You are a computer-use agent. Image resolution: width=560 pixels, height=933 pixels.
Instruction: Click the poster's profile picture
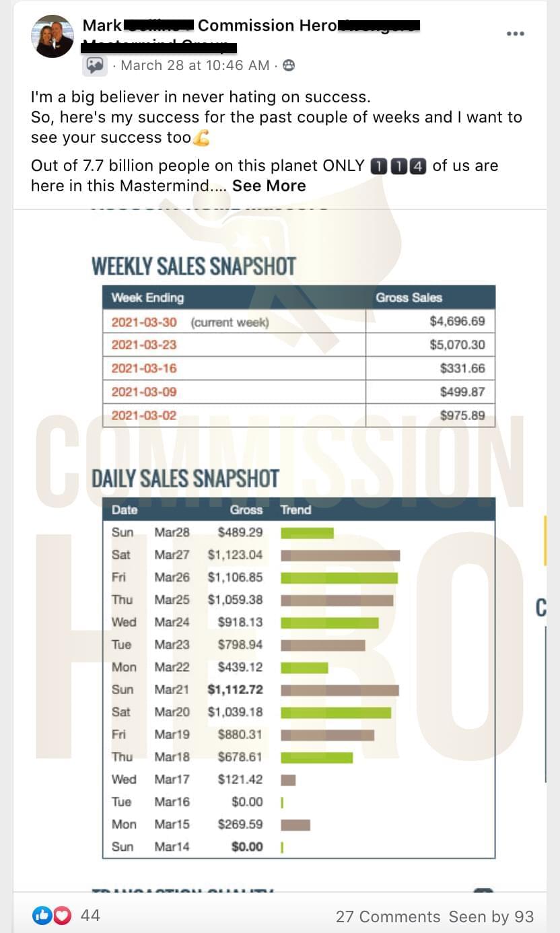[x=53, y=36]
